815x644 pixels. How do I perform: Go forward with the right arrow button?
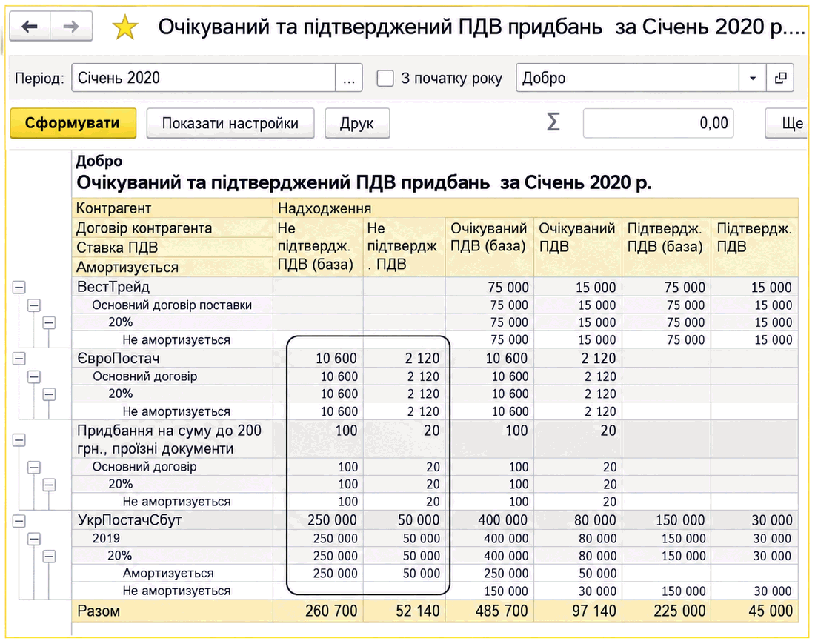point(71,26)
